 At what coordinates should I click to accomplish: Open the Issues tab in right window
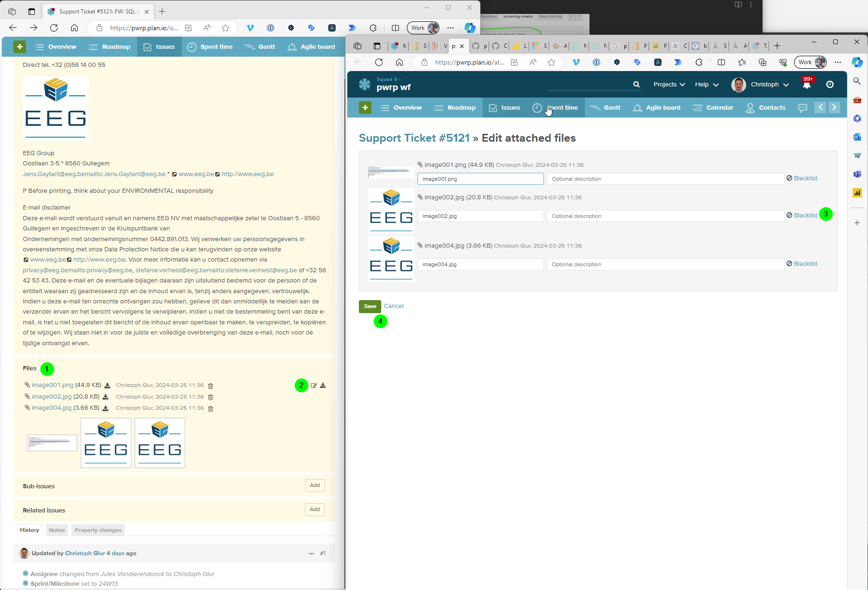coord(504,107)
